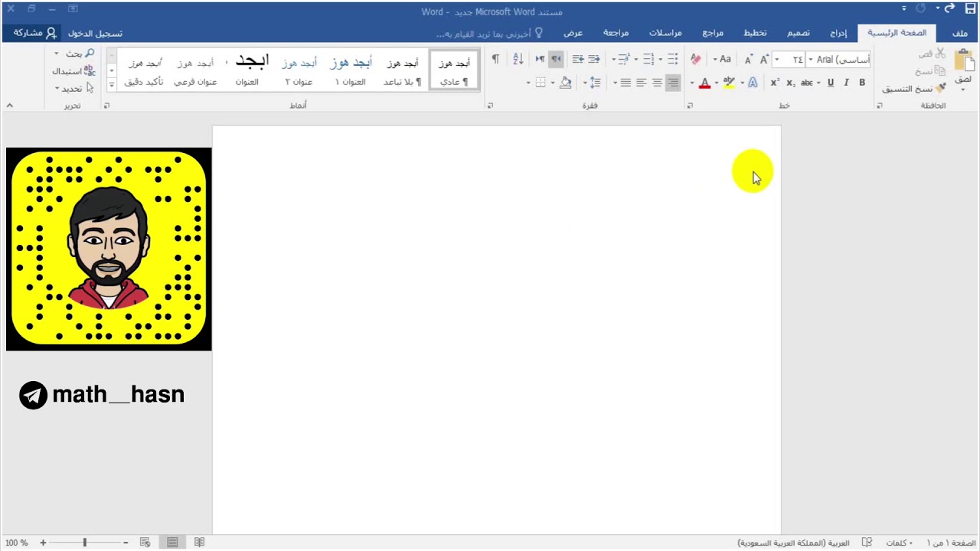Adjust the zoom slider handle
The width and height of the screenshot is (980, 551).
(84, 543)
